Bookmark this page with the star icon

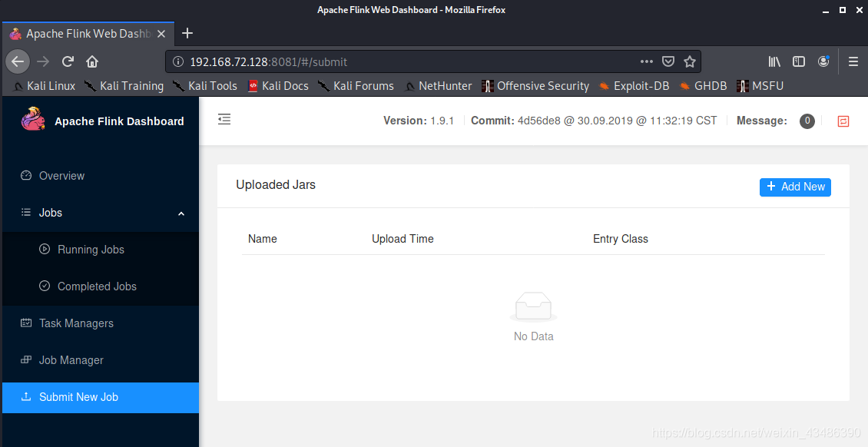(x=689, y=61)
